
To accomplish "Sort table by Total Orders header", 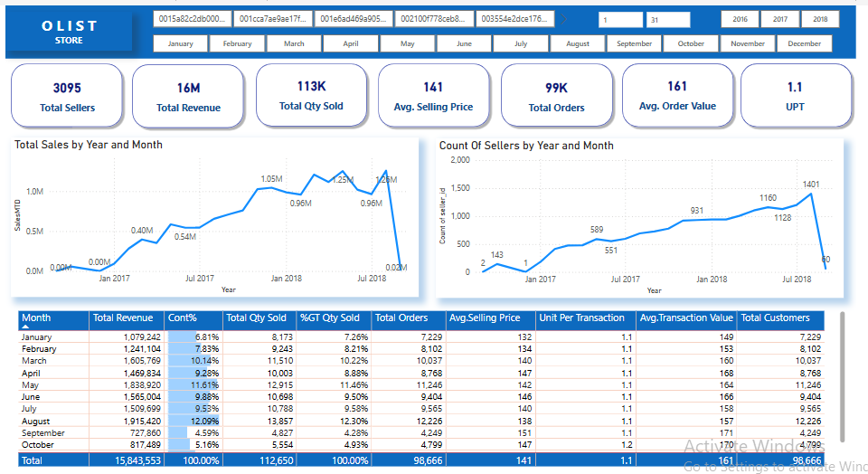I will coord(409,320).
